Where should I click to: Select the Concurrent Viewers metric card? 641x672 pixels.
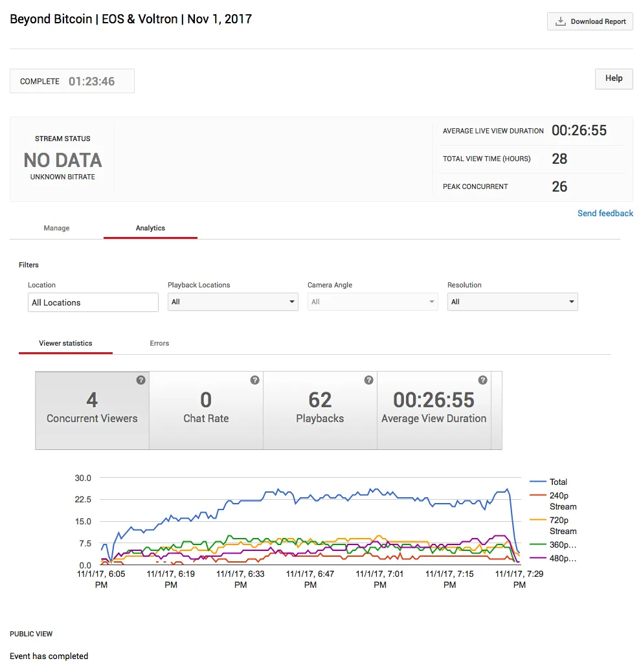(92, 410)
